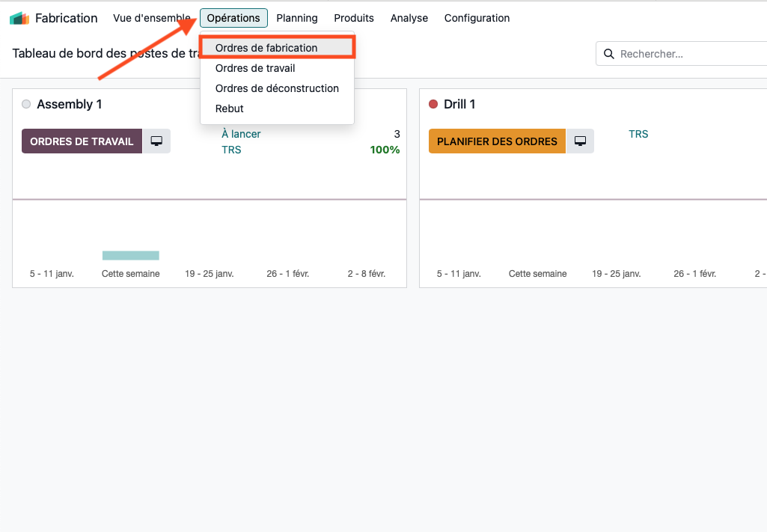Screen dimensions: 767x532
Task: Expand the Planning menu
Action: (x=296, y=18)
